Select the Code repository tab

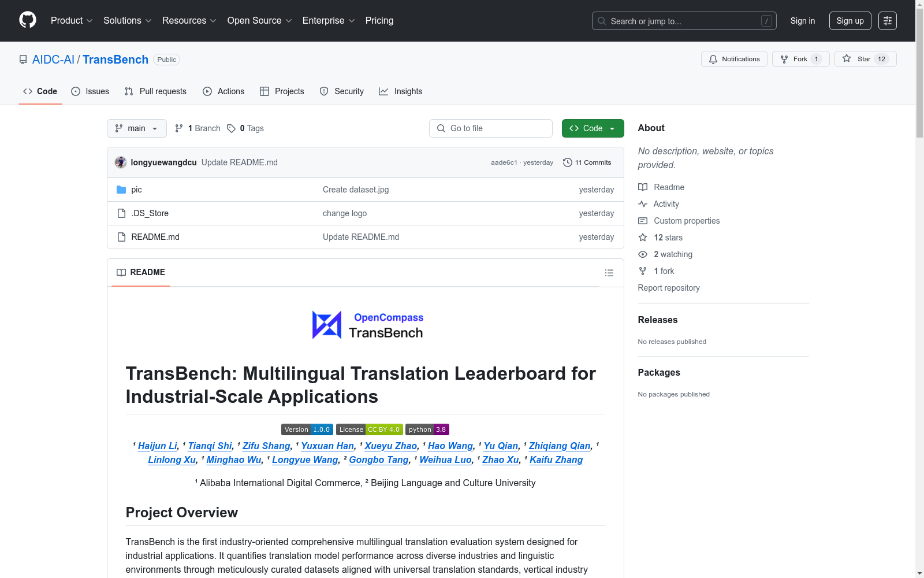(x=40, y=91)
